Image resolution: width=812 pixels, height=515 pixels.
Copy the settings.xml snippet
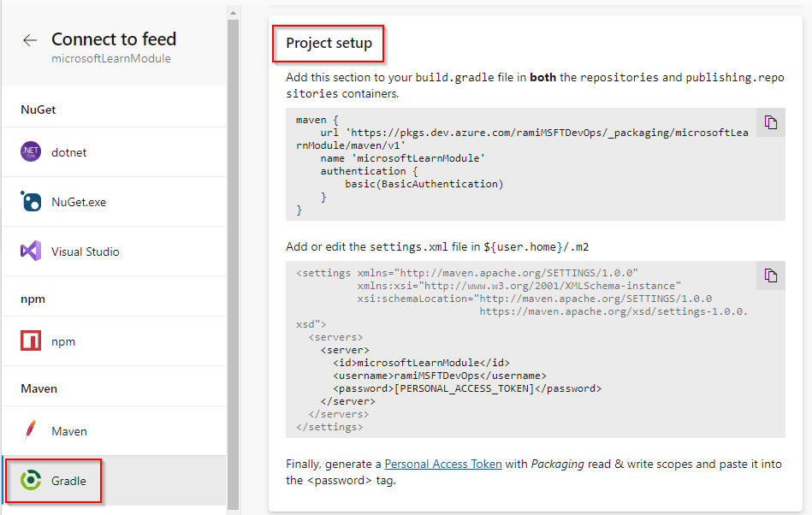[x=770, y=275]
